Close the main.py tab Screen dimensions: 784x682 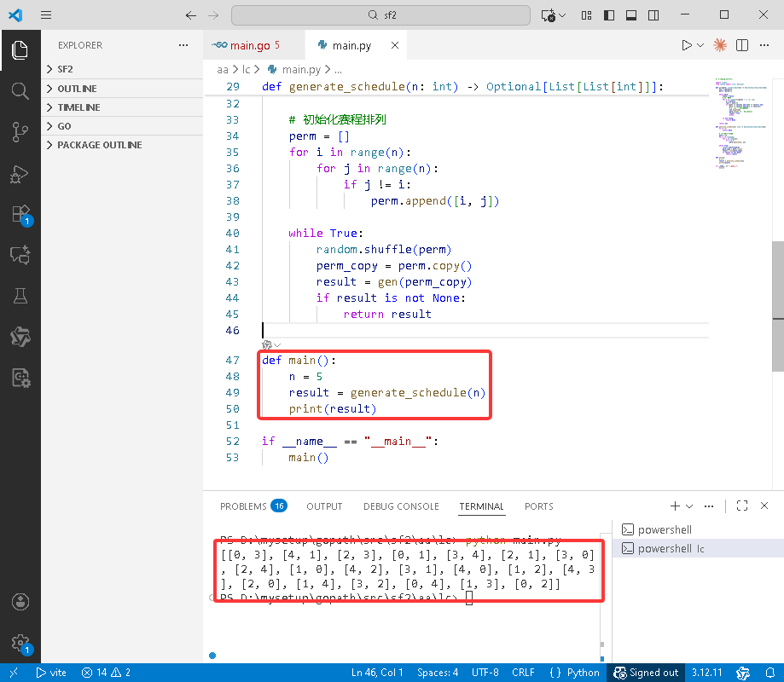click(394, 45)
